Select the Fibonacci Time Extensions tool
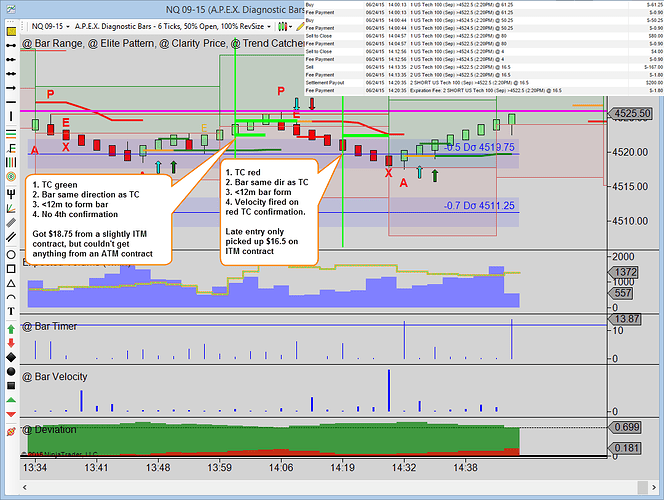The image size is (664, 500). pyautogui.click(x=11, y=162)
